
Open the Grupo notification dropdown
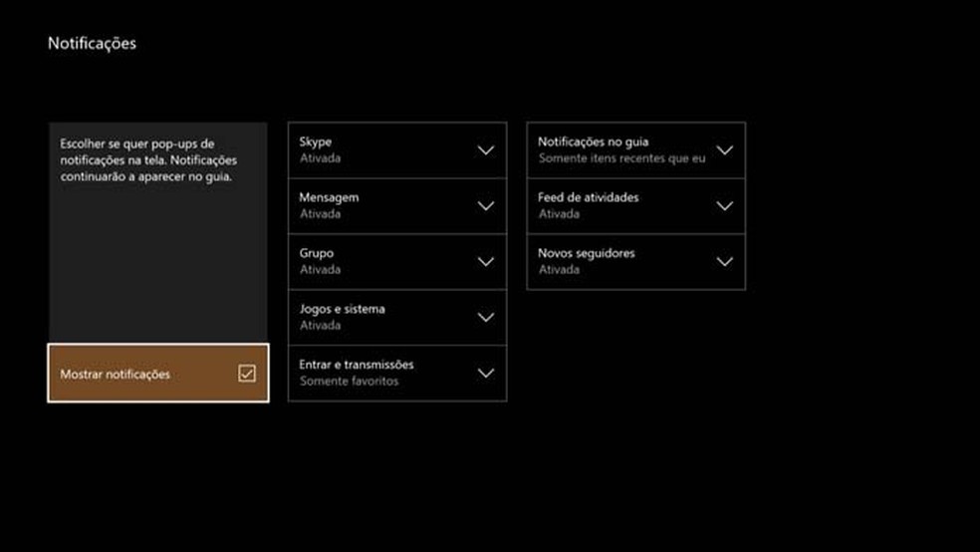(x=397, y=262)
